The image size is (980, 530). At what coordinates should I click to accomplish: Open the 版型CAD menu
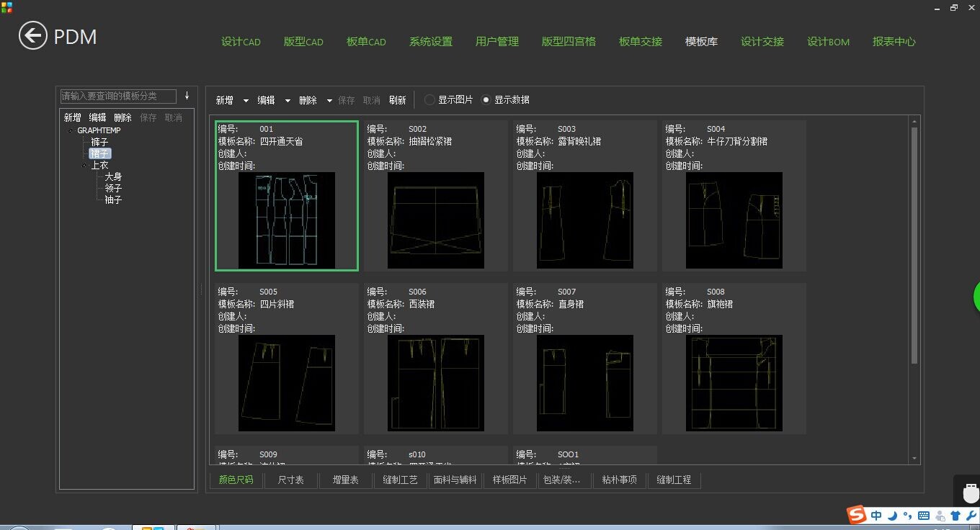[303, 42]
